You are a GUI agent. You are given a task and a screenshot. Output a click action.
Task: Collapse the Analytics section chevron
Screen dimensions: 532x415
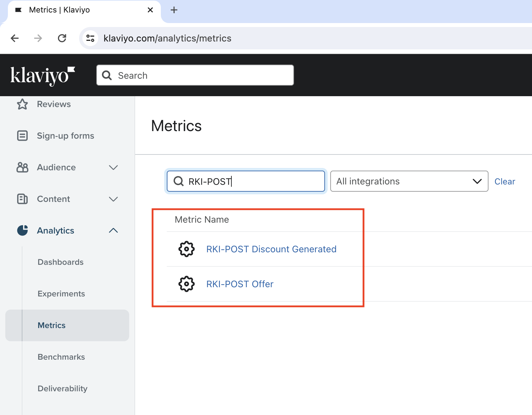pos(113,231)
